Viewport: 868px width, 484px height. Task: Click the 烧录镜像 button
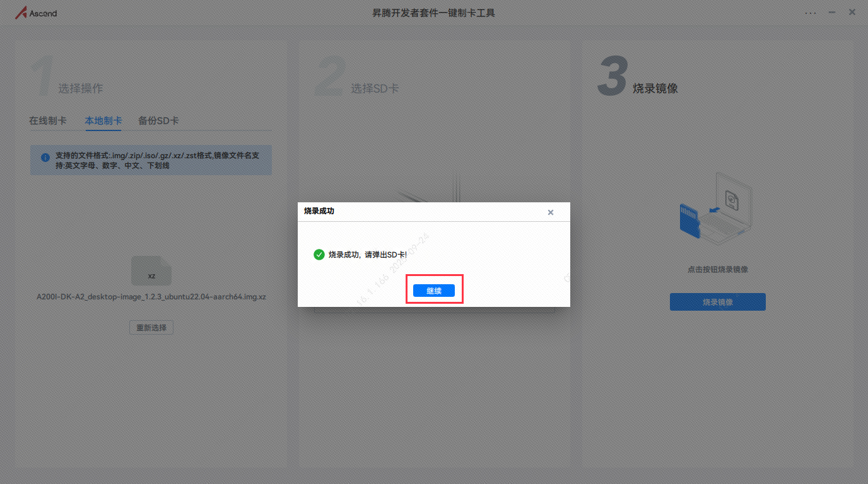pyautogui.click(x=717, y=301)
